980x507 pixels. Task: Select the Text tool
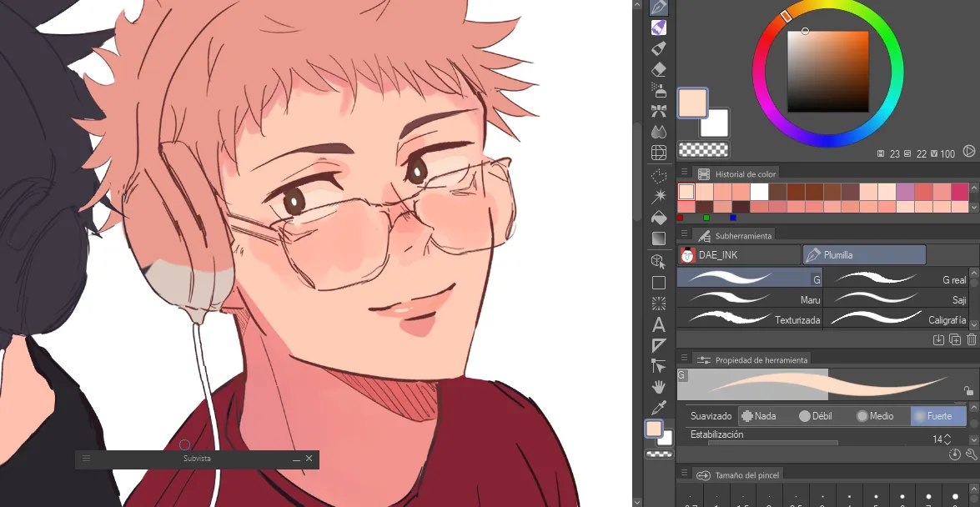[658, 324]
